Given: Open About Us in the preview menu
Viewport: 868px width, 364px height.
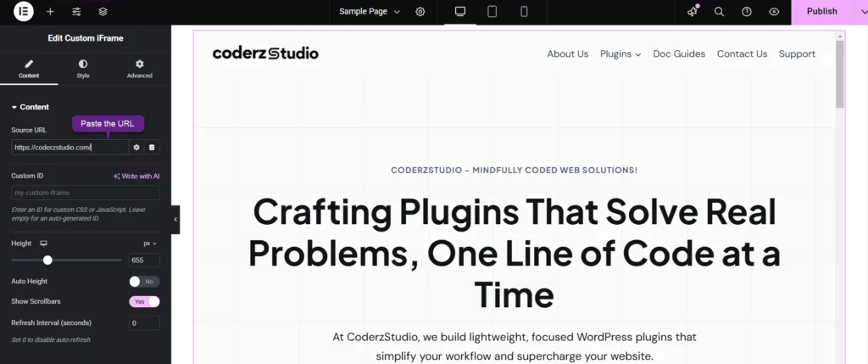Looking at the screenshot, I should [x=567, y=53].
